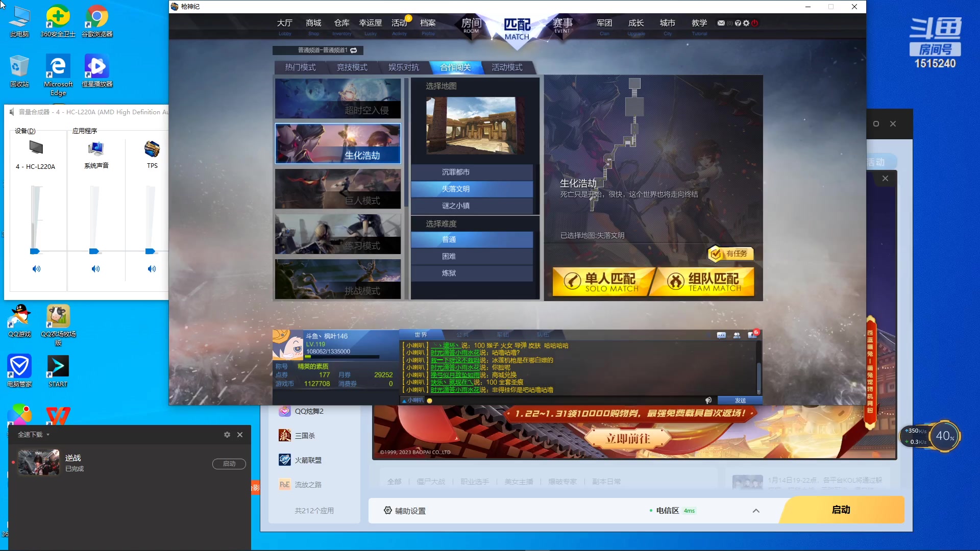
Task: Mute the 4 - HC-L220A device
Action: (x=36, y=269)
